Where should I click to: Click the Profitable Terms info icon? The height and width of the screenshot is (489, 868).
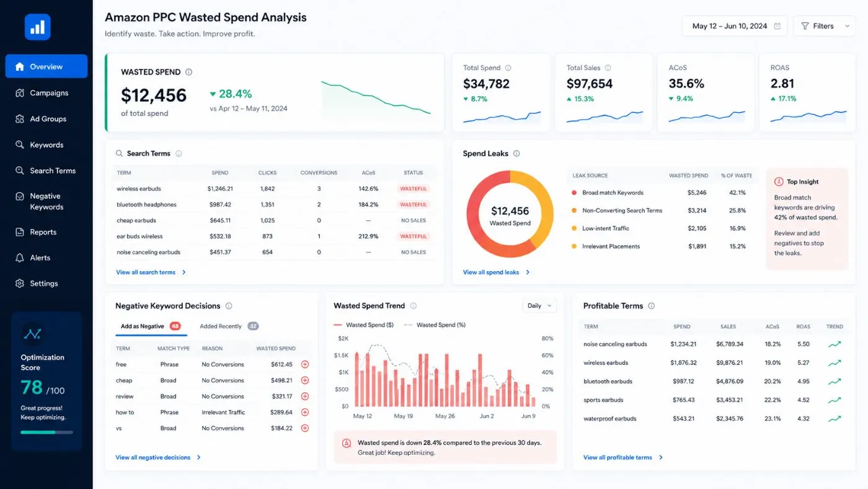(651, 306)
